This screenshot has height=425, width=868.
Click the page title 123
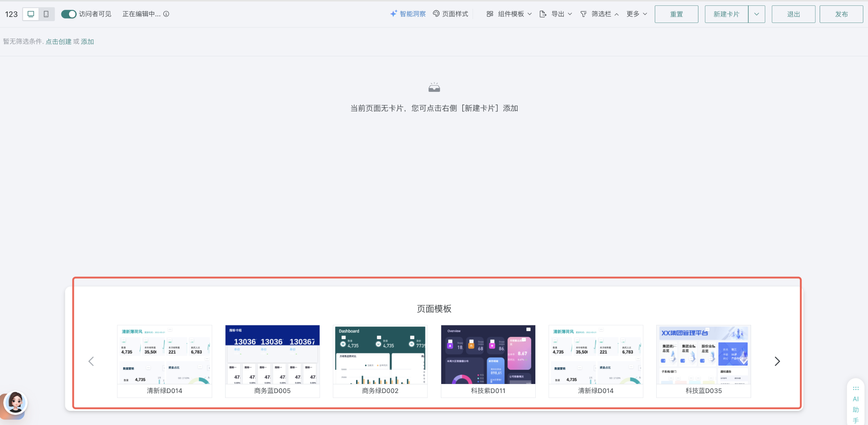11,14
